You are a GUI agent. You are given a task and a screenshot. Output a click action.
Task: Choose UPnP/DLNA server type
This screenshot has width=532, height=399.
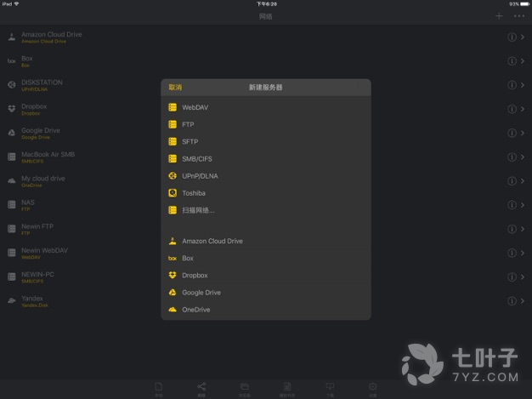(266, 176)
